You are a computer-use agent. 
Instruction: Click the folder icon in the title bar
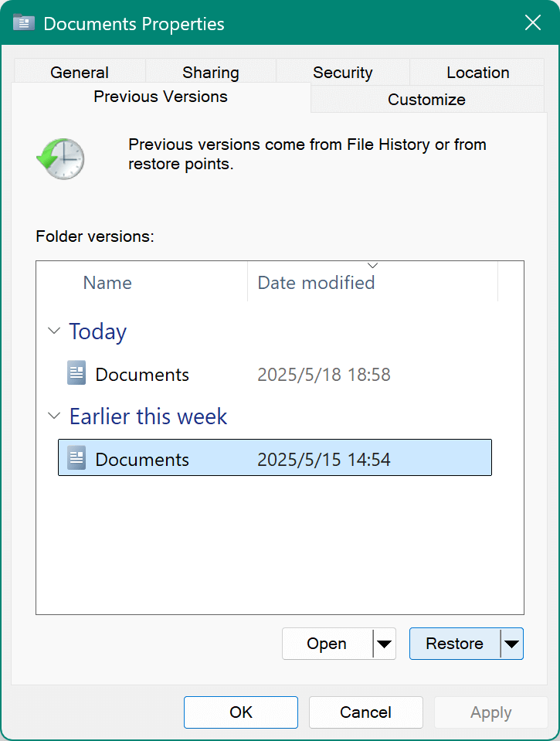[23, 22]
